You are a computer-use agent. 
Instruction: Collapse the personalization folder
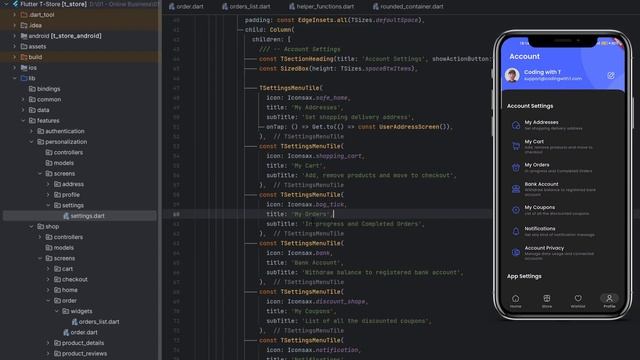pyautogui.click(x=31, y=142)
